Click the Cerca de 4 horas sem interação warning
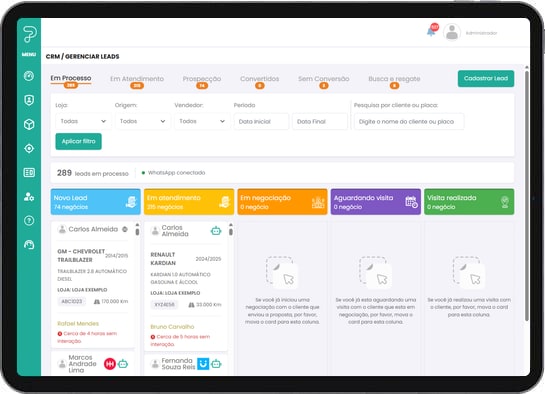545x394 pixels. pyautogui.click(x=88, y=337)
